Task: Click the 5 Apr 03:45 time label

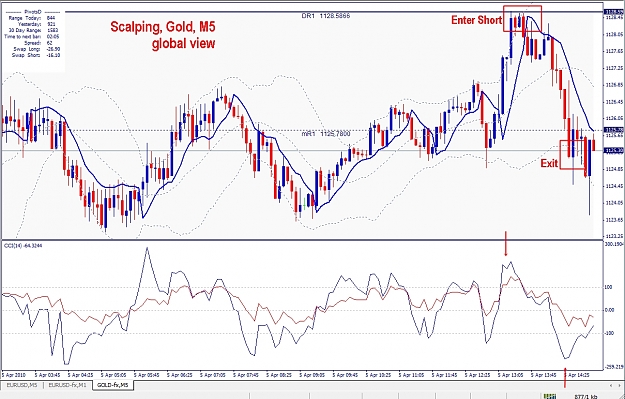Action: pos(47,375)
